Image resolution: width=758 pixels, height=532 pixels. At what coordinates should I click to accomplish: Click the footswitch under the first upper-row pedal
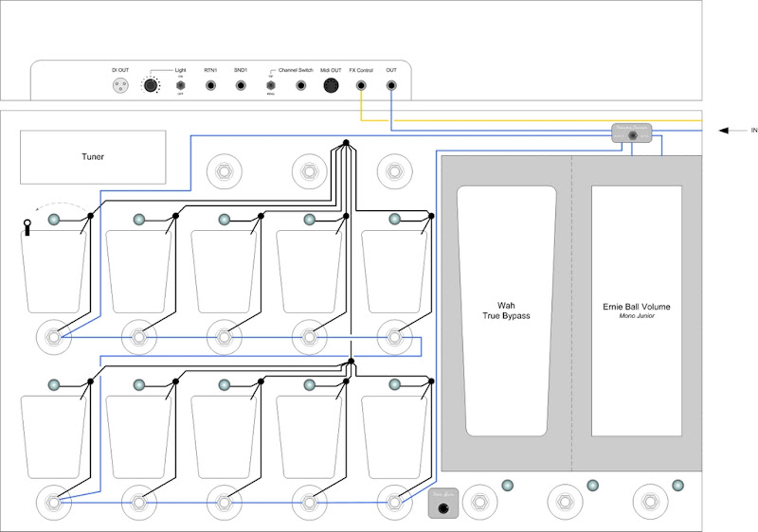coord(54,337)
